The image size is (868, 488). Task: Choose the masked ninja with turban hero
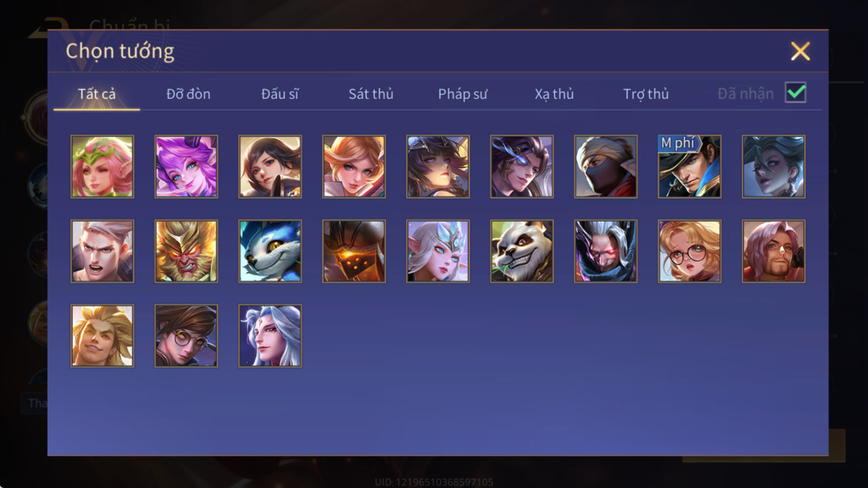tap(605, 166)
